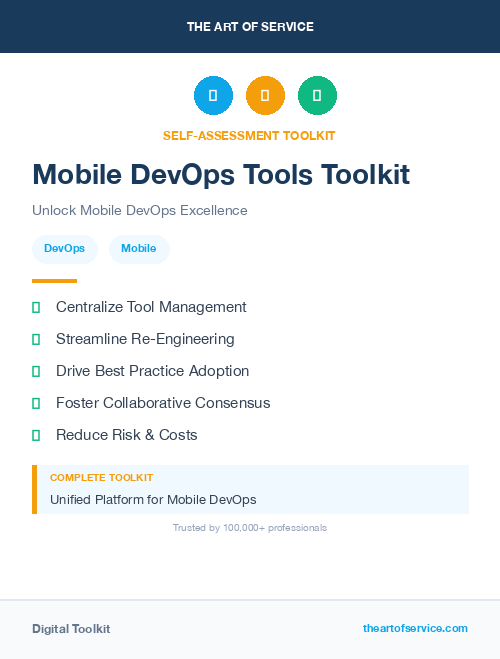Click the Mobile DevOps Tools Toolkit heading

pos(221,175)
